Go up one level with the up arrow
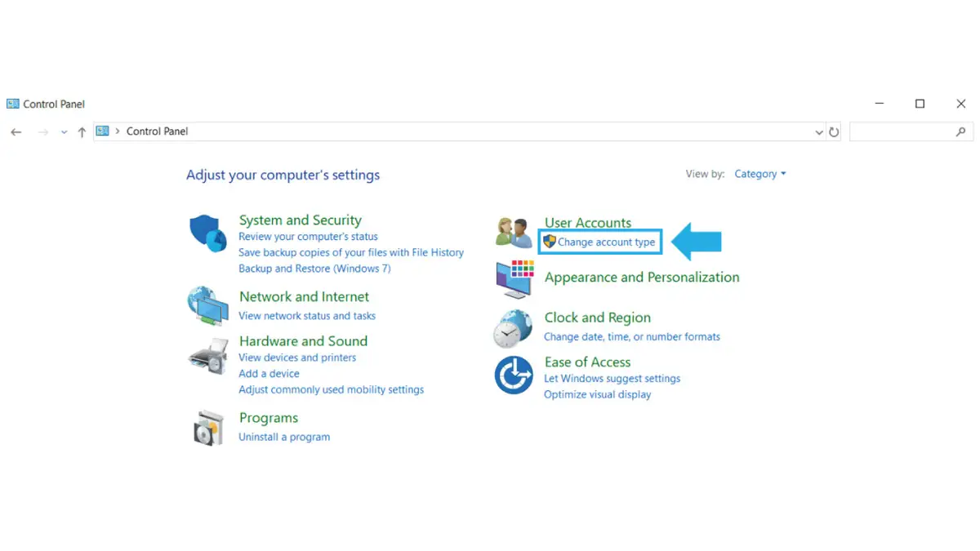 point(82,131)
